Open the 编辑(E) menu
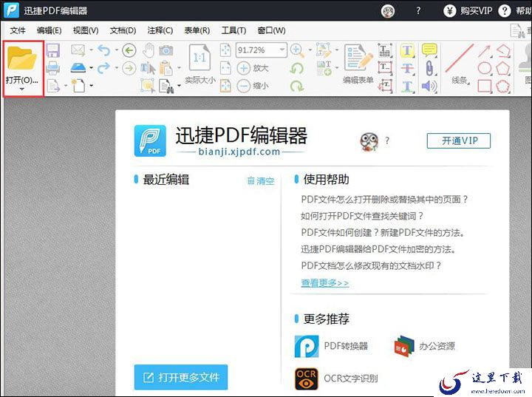Screen dimensions: 532x397 50,30
